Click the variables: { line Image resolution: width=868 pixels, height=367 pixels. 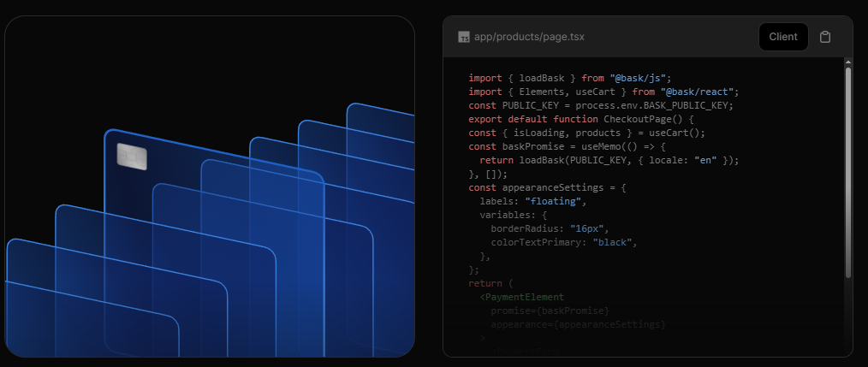point(513,215)
